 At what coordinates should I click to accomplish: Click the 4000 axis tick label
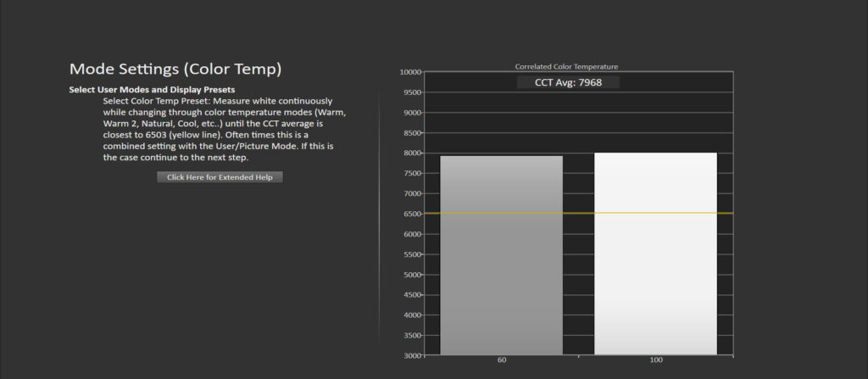(411, 315)
